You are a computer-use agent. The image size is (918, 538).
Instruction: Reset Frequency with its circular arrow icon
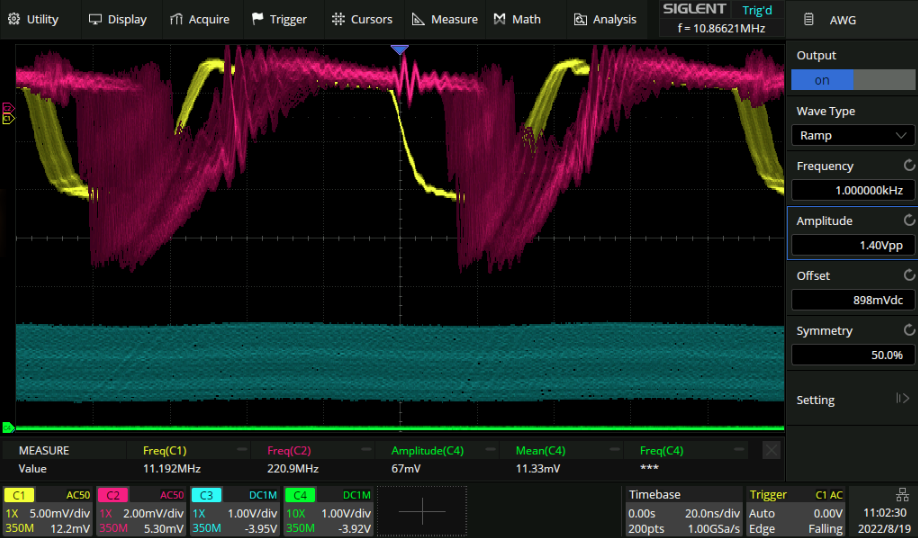(908, 166)
